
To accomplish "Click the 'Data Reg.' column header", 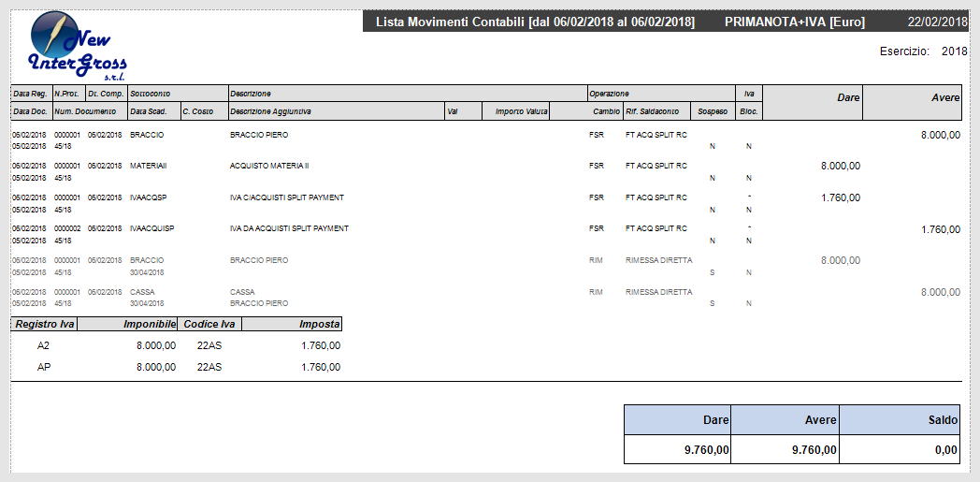I will point(30,94).
